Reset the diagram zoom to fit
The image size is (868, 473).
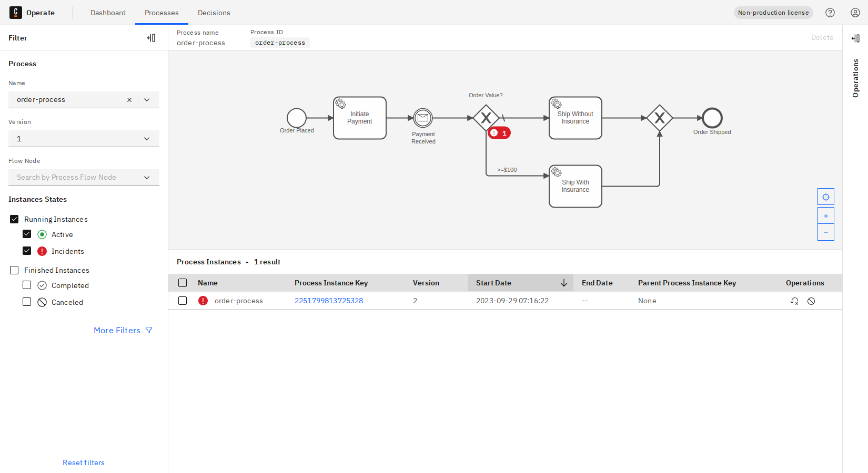point(825,196)
